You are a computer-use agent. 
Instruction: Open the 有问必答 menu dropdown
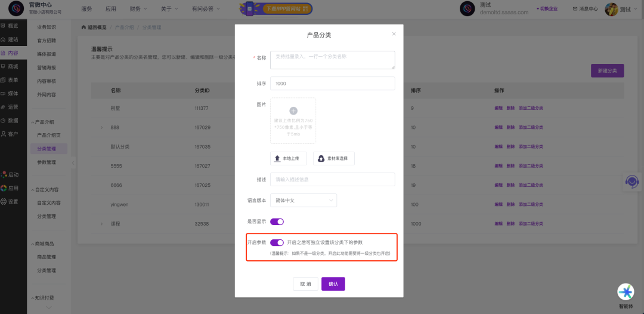tap(206, 8)
